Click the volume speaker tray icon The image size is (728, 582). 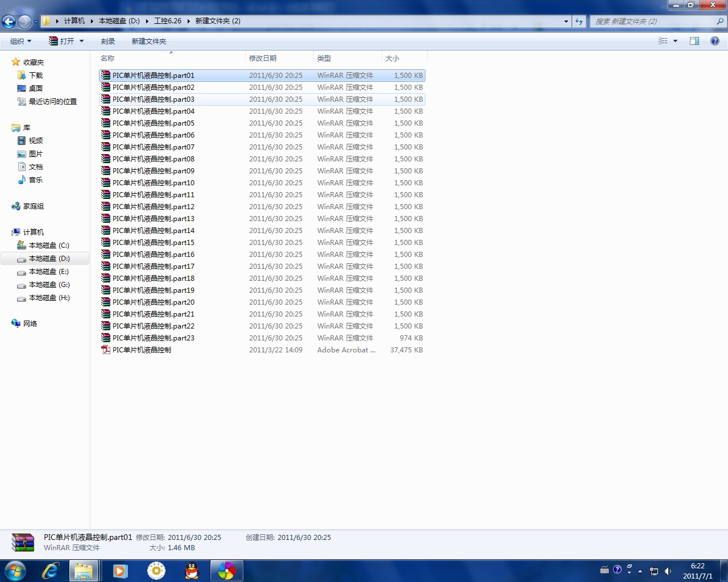668,571
